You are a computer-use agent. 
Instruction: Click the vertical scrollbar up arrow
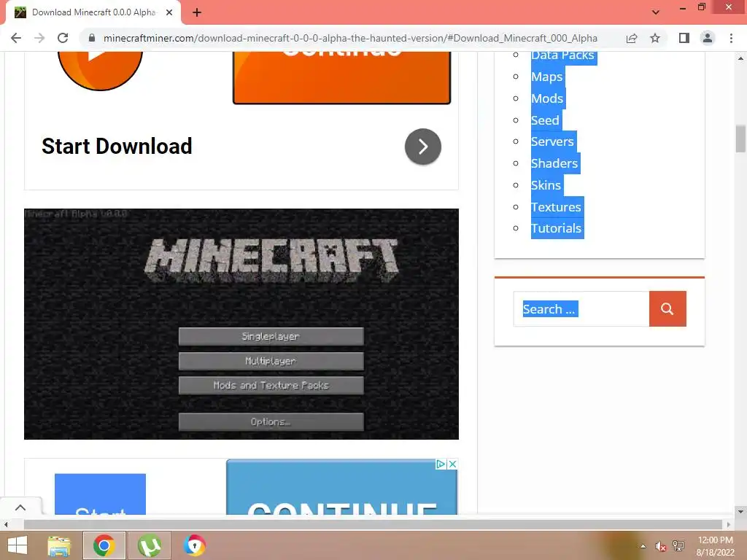pyautogui.click(x=740, y=58)
